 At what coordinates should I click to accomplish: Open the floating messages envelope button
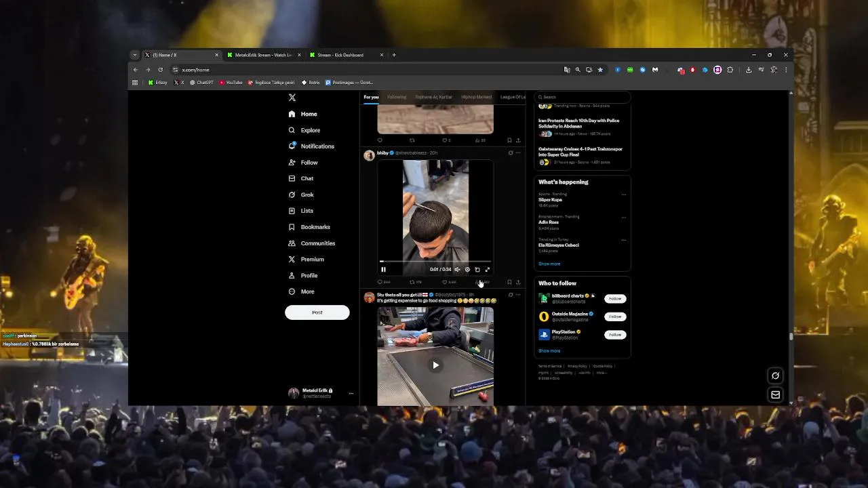coord(776,394)
